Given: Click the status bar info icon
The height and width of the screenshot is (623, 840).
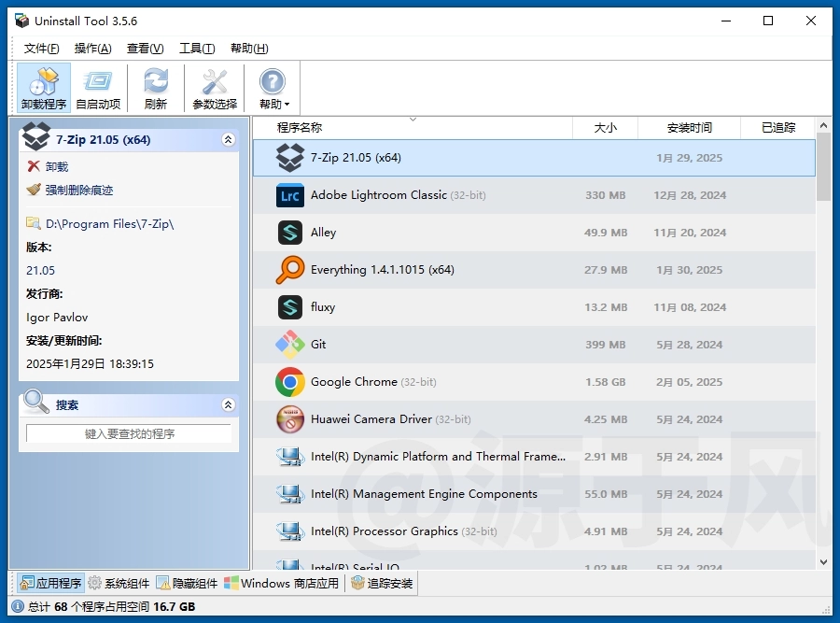Looking at the screenshot, I should point(18,606).
